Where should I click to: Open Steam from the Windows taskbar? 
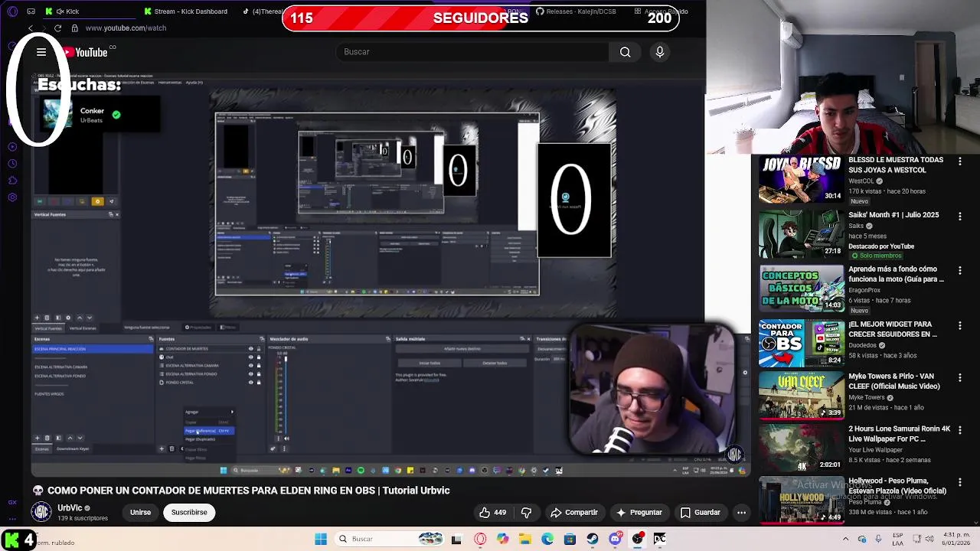click(593, 539)
